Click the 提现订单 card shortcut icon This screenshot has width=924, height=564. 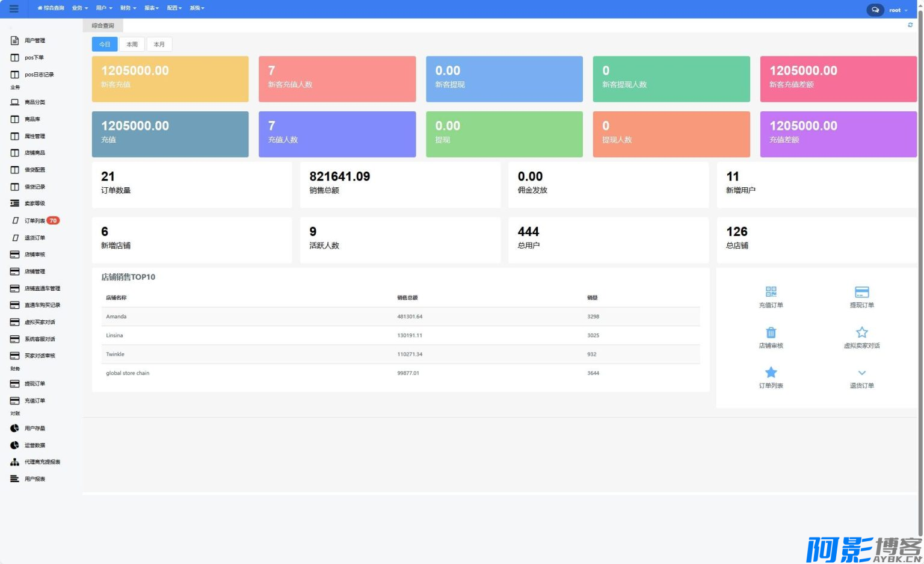(x=861, y=292)
